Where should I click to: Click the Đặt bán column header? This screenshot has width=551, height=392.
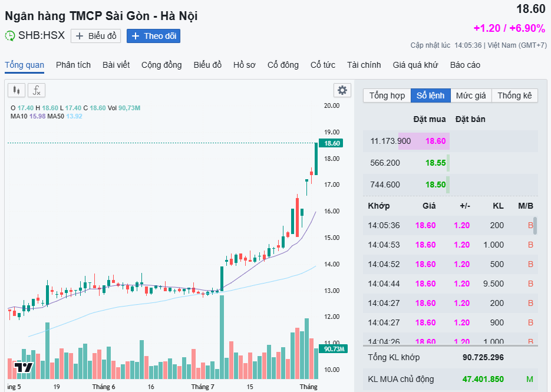tap(470, 119)
